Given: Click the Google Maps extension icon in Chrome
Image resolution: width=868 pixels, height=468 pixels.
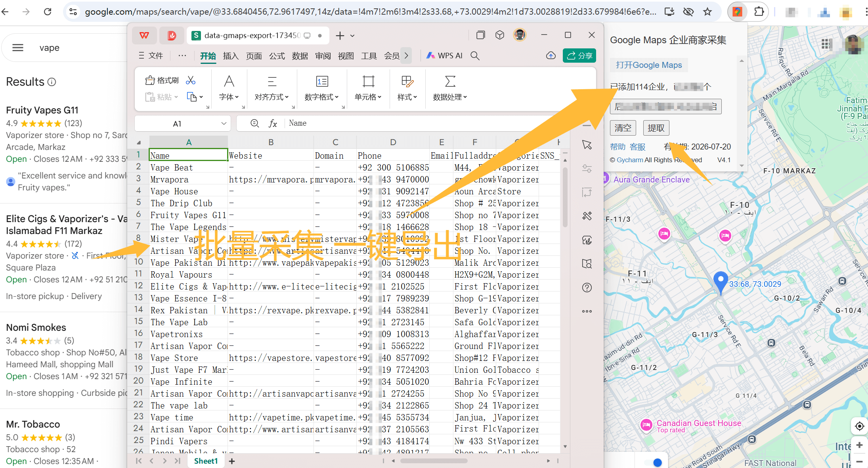Looking at the screenshot, I should pos(737,12).
